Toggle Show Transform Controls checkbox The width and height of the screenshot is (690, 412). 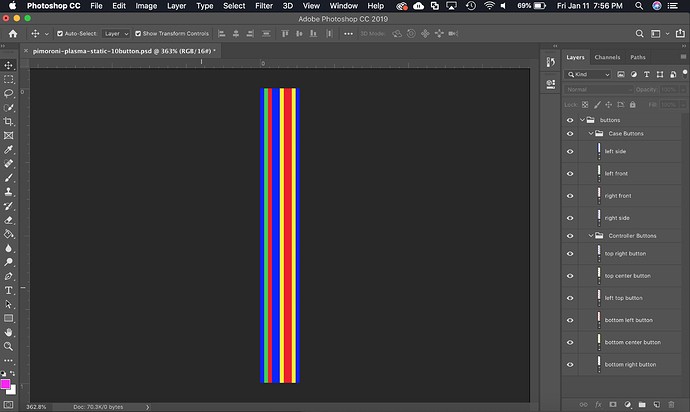click(x=138, y=33)
